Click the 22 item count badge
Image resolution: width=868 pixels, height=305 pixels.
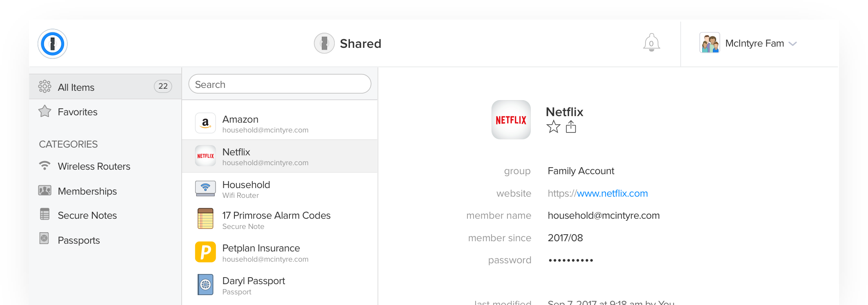coord(163,86)
